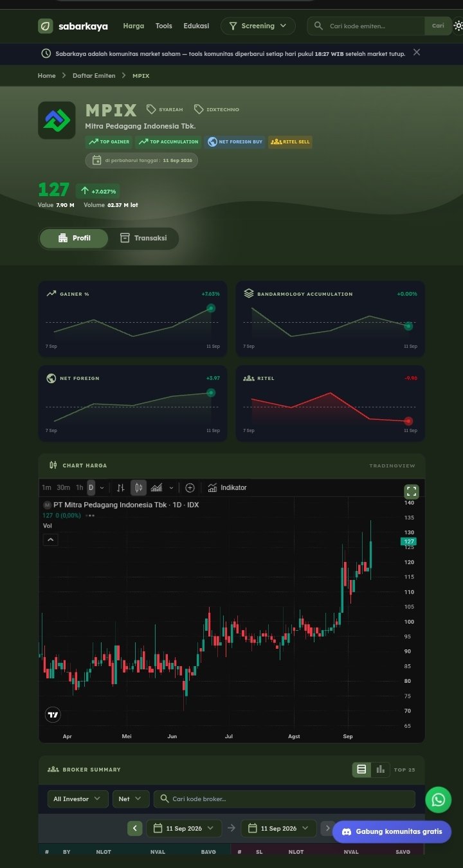The image size is (463, 868).
Task: Open the Edukasi menu
Action: [196, 26]
